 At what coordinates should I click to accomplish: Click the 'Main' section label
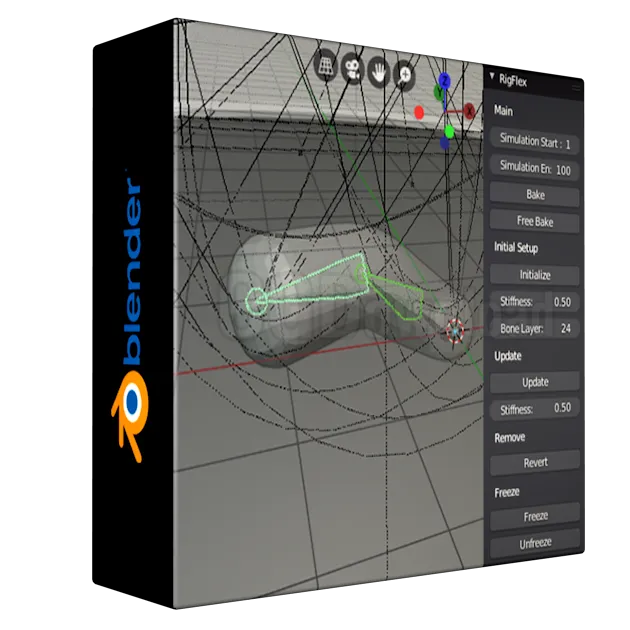tap(503, 110)
